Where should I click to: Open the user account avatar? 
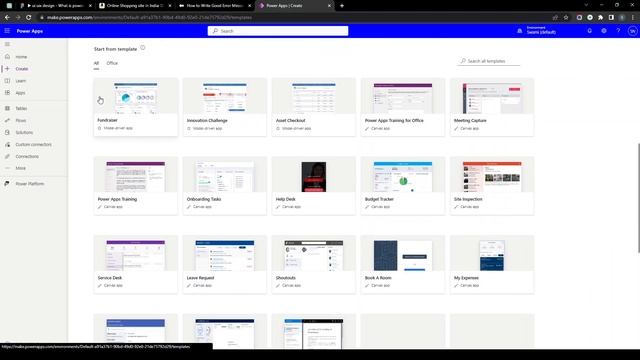point(632,31)
